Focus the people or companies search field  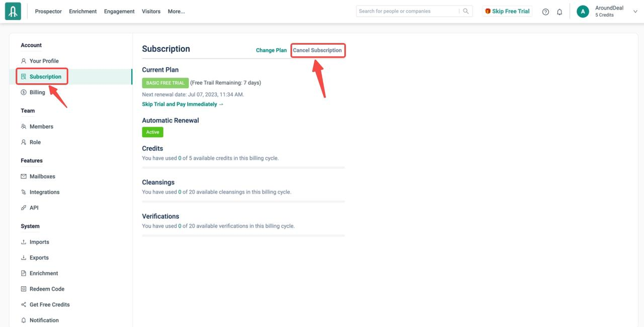(408, 11)
